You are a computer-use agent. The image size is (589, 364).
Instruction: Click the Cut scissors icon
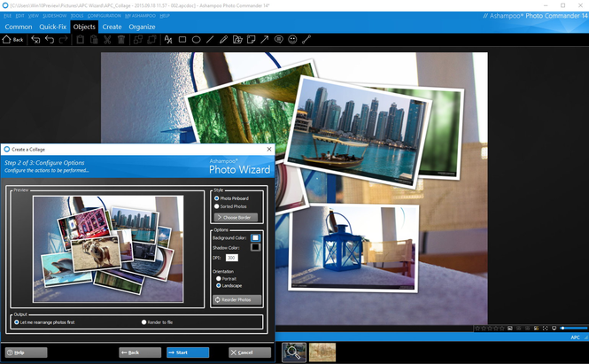(x=107, y=40)
